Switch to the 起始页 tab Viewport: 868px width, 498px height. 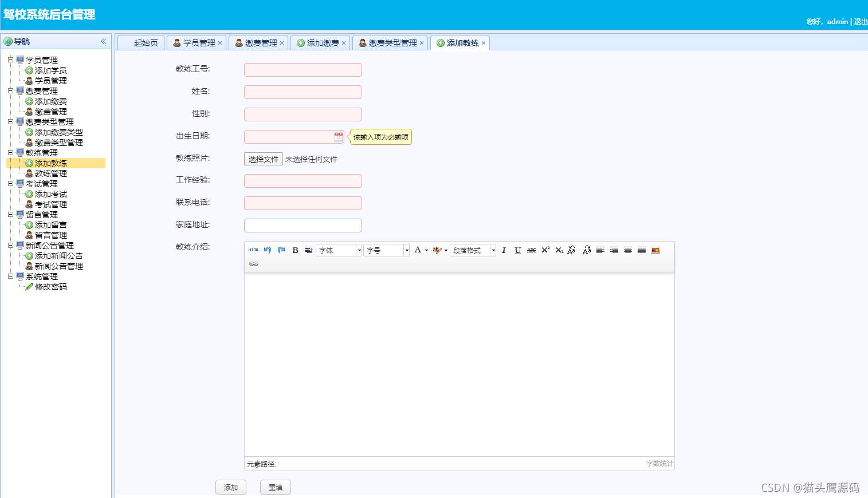click(141, 43)
